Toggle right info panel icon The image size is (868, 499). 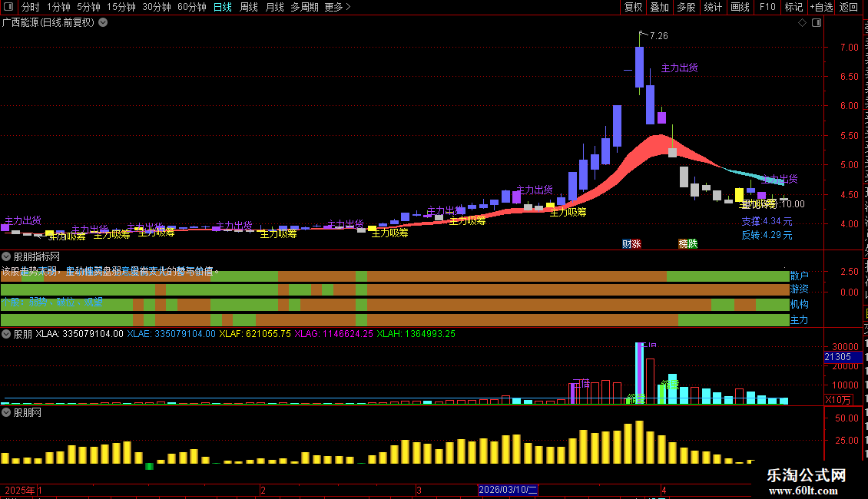[817, 23]
